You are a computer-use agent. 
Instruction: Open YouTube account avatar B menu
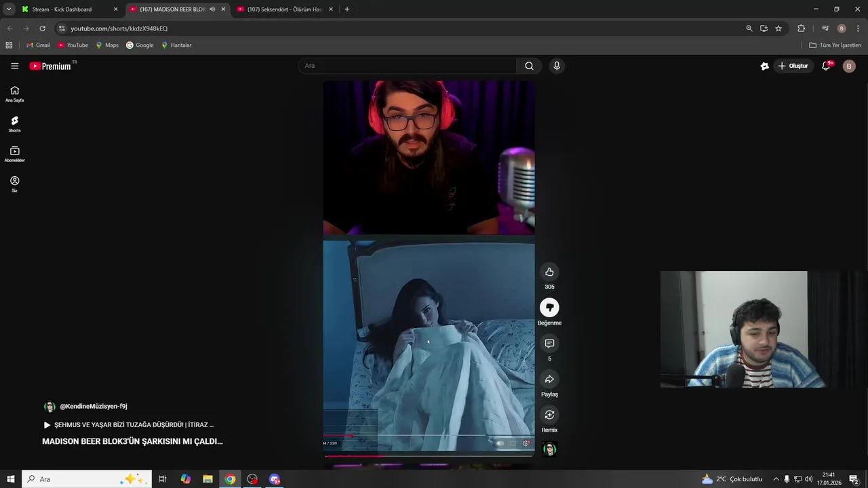[x=849, y=66]
